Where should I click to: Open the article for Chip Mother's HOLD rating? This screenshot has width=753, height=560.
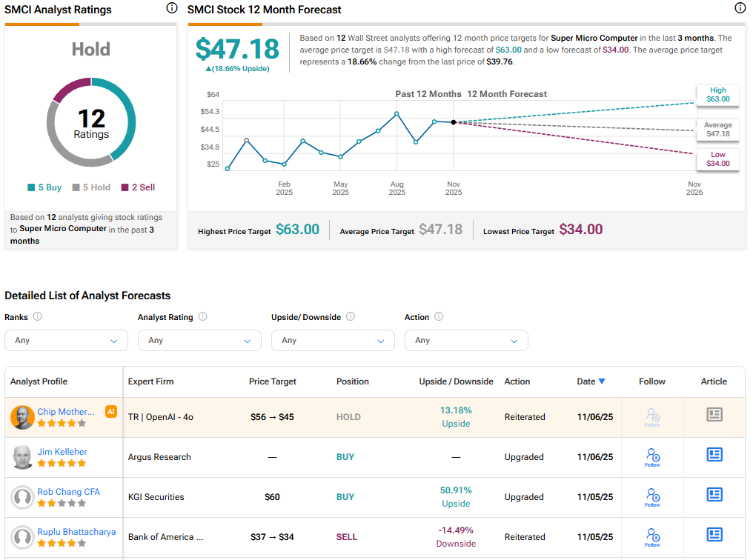coord(714,415)
